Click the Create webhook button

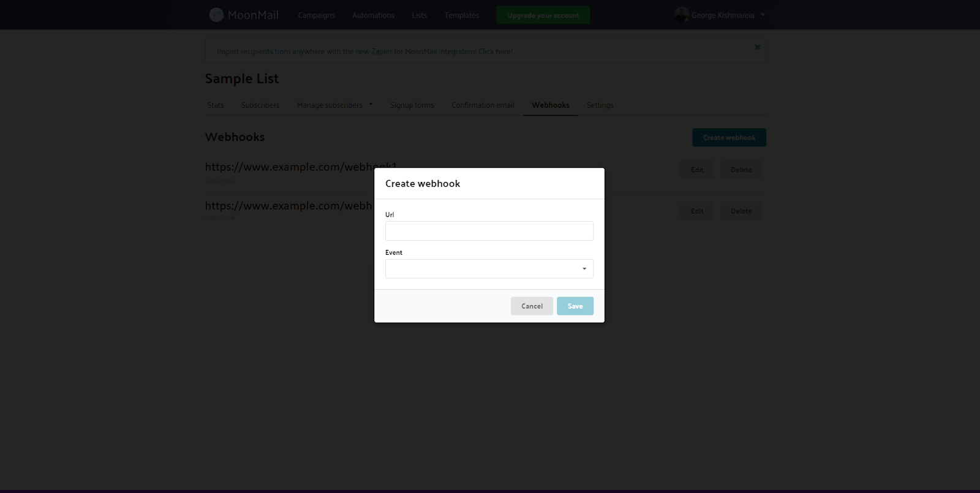(x=729, y=138)
